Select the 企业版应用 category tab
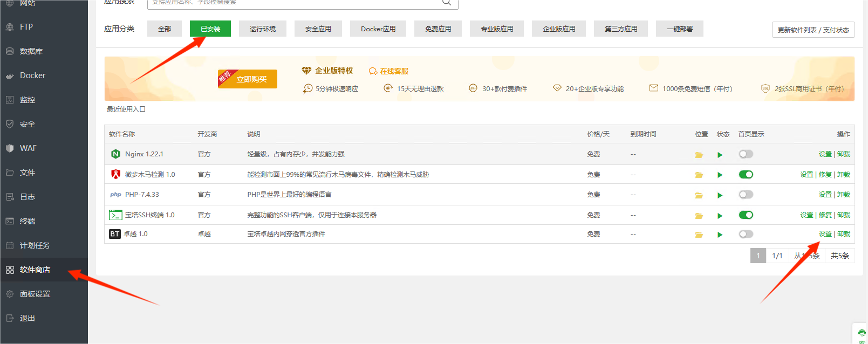This screenshot has height=344, width=868. tap(559, 29)
